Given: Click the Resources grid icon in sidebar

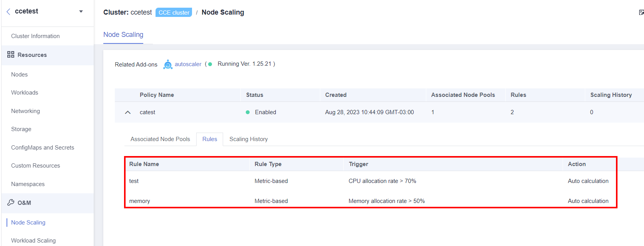Looking at the screenshot, I should 11,54.
